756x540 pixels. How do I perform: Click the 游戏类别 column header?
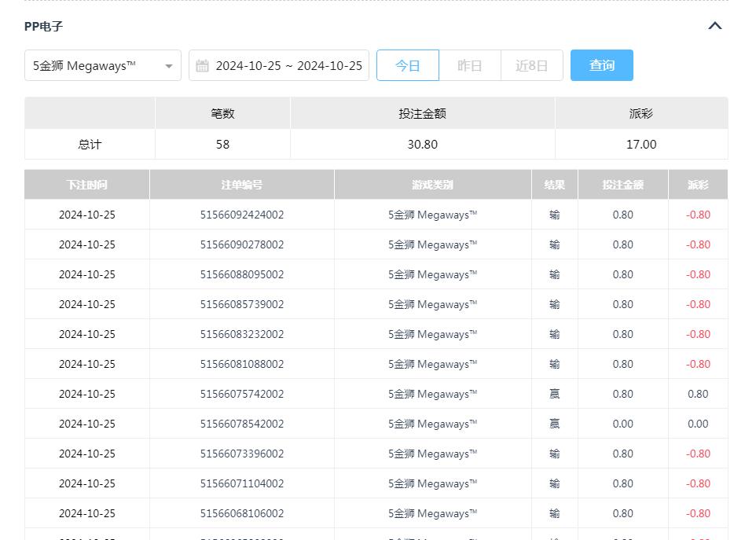tap(432, 184)
